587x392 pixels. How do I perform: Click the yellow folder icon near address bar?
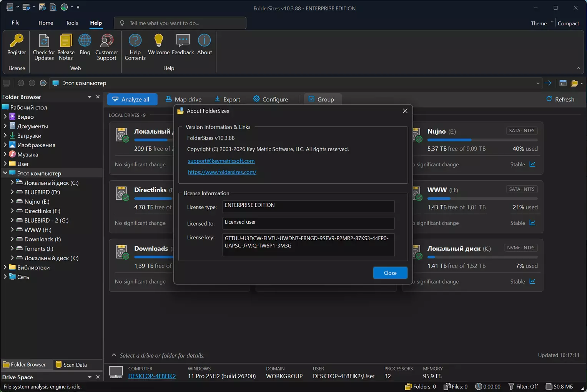tap(574, 83)
